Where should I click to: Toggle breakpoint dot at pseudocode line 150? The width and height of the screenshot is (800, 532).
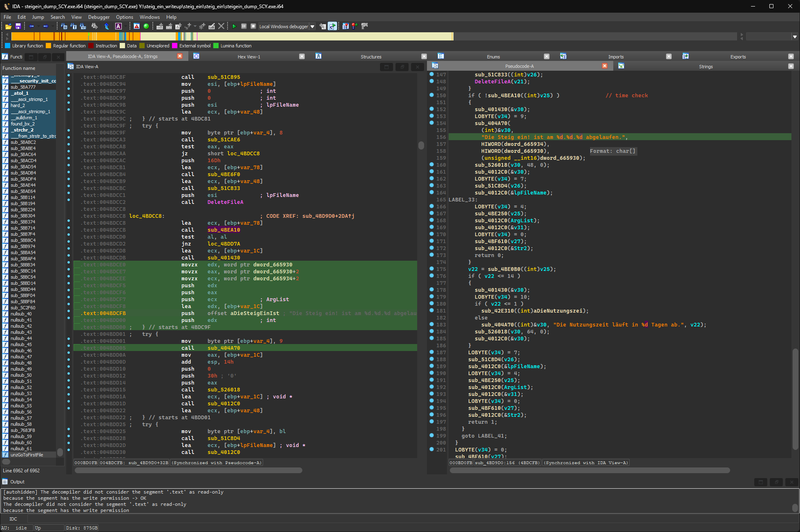[431, 95]
